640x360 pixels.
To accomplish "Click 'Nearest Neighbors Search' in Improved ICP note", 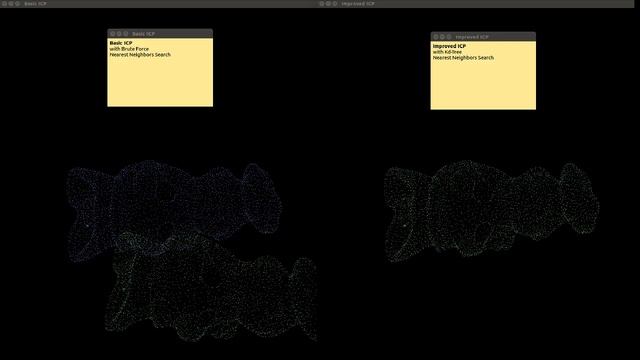I will pos(463,58).
